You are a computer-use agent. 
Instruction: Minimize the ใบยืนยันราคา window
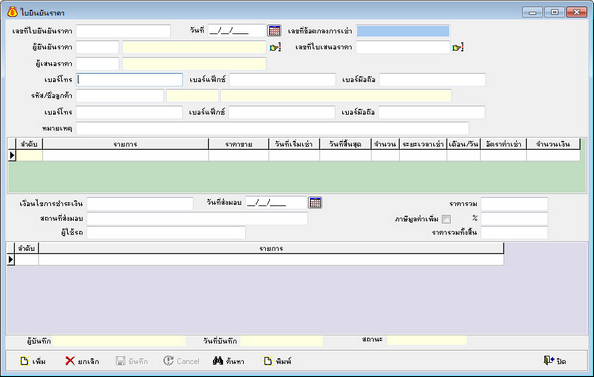tap(533, 12)
